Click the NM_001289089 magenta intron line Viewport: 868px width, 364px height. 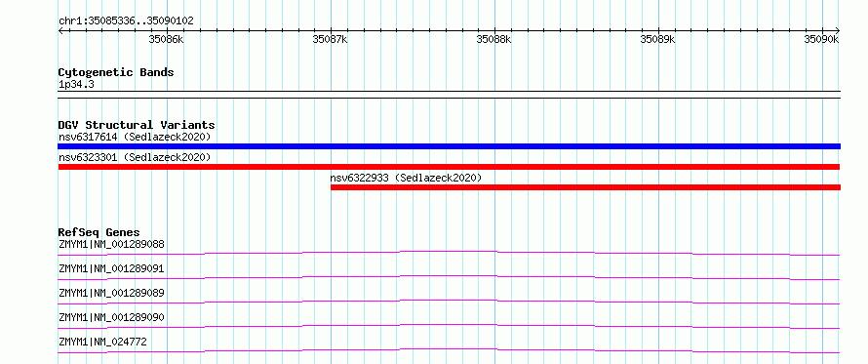click(449, 302)
